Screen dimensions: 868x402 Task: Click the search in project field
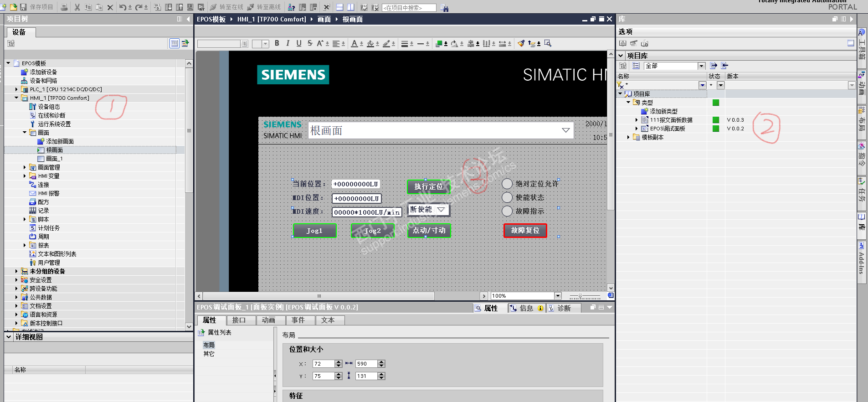coord(409,8)
